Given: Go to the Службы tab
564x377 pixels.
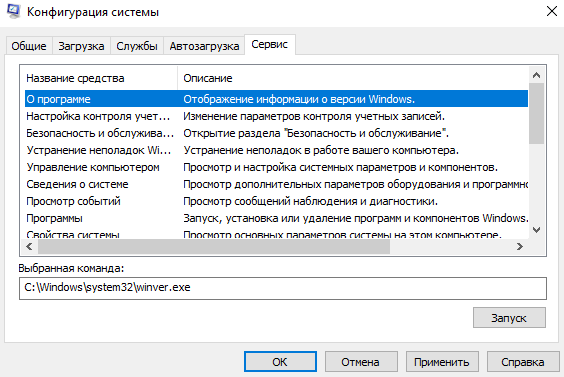Looking at the screenshot, I should pyautogui.click(x=137, y=46).
